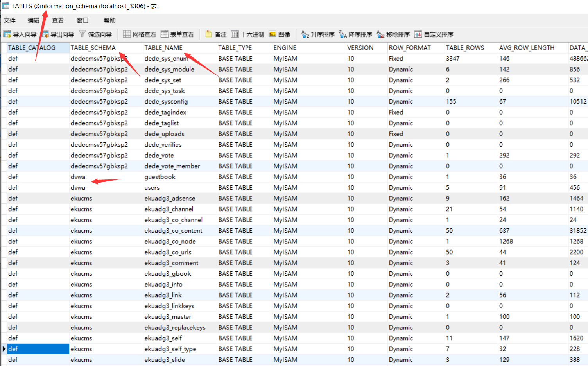Switch to 表单查看 form view
The image size is (588, 366).
coord(177,34)
